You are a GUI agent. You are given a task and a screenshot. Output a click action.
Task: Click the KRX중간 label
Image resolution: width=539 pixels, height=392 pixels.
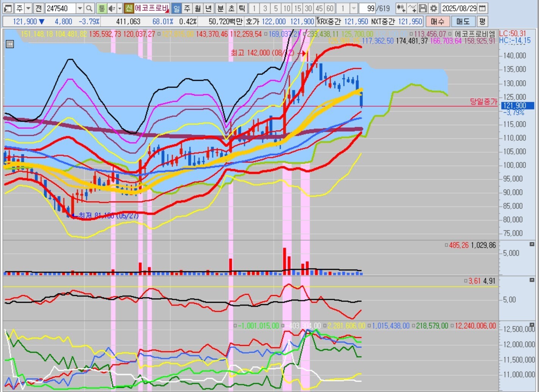[328, 22]
